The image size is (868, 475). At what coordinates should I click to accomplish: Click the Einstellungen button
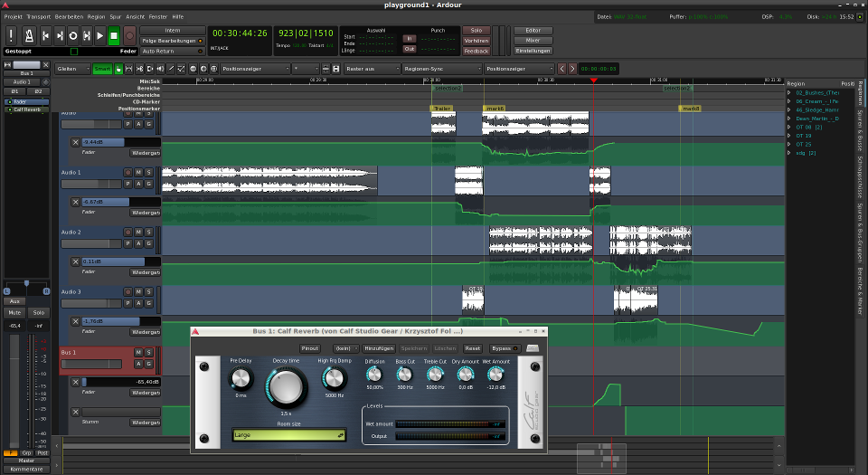(533, 51)
